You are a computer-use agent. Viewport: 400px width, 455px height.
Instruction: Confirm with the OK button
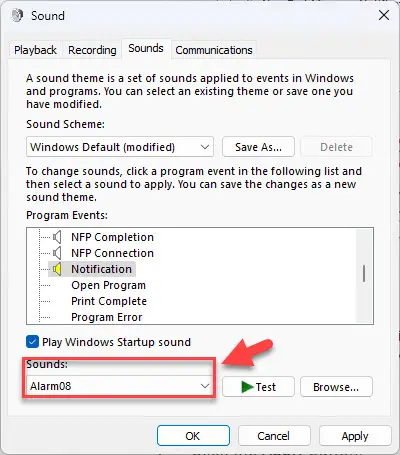click(193, 436)
